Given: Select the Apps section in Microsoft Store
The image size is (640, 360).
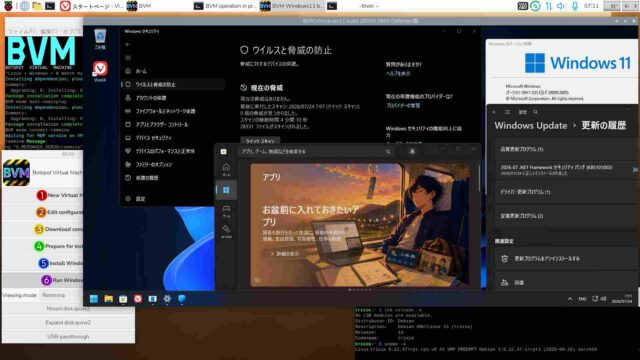Looking at the screenshot, I should tap(226, 190).
